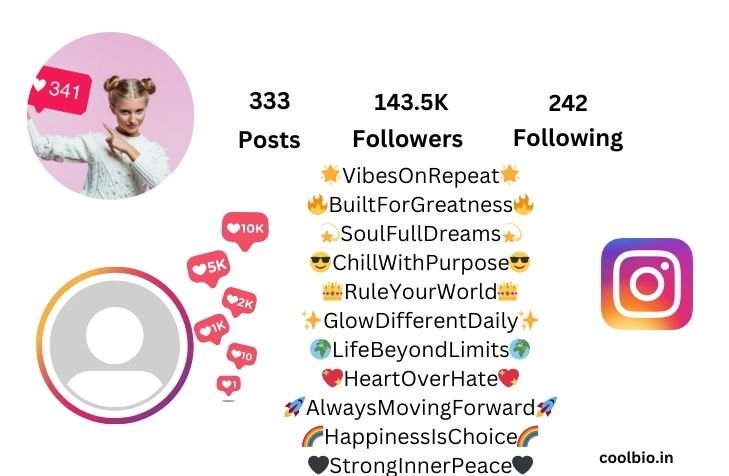Visit the coolbio.in link
This screenshot has height=476, width=729.
point(636,458)
